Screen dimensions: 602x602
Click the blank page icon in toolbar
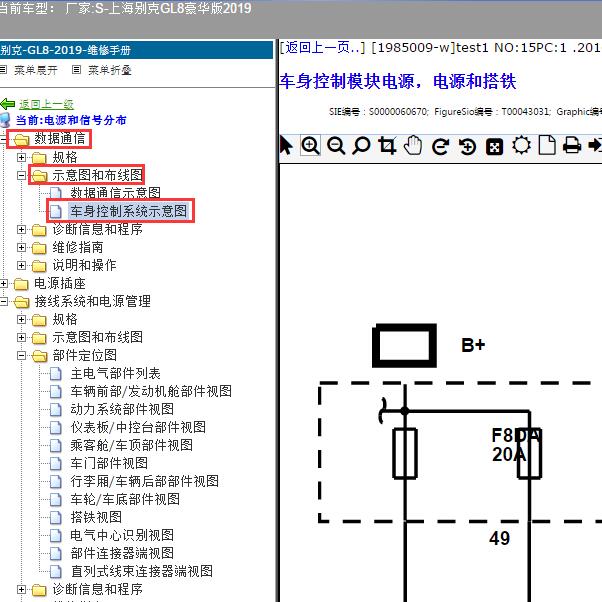547,146
